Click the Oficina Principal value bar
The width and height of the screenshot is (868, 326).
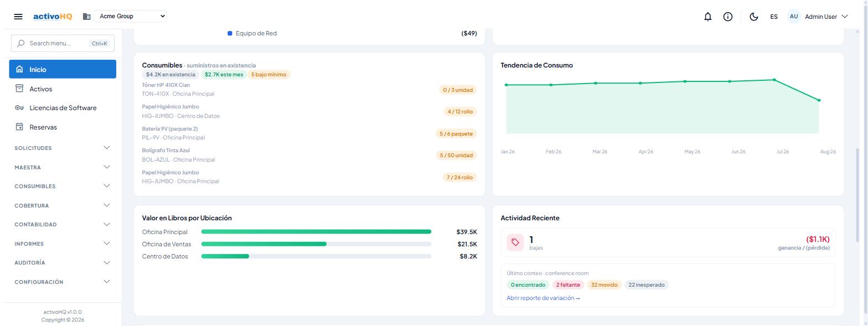coord(316,232)
